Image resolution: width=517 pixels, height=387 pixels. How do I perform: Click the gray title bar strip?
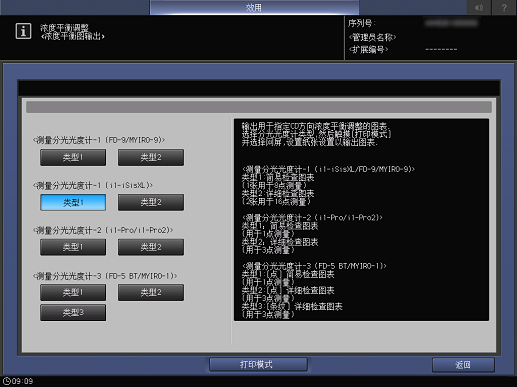coord(259,107)
